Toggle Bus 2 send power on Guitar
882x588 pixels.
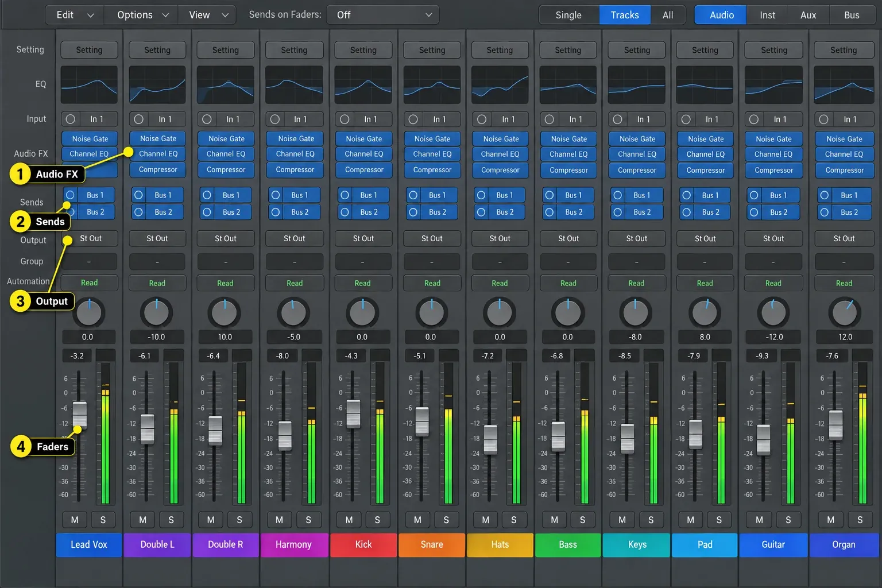click(x=755, y=212)
